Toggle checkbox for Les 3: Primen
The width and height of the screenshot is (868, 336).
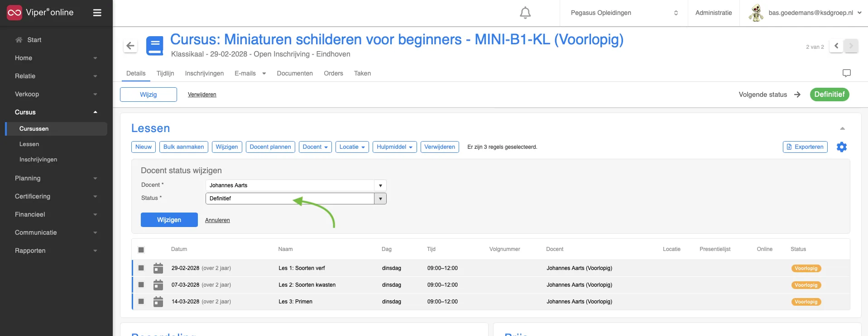point(141,302)
